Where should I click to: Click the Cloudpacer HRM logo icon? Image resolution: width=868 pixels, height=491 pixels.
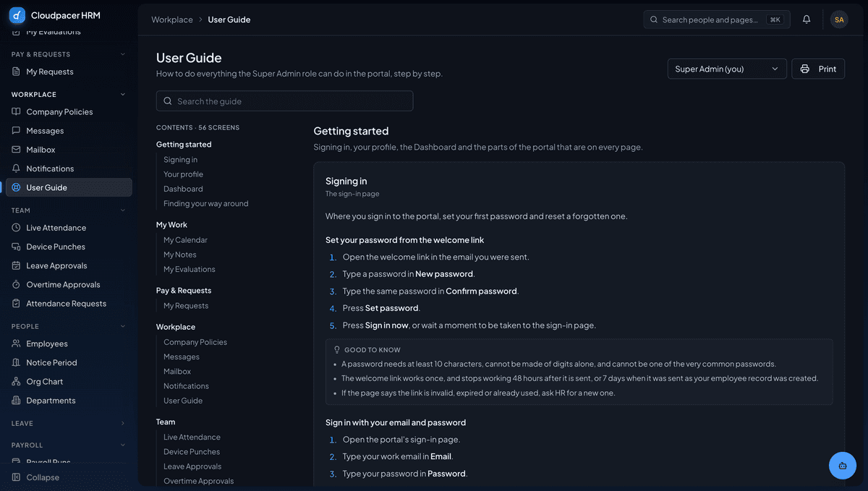(17, 15)
